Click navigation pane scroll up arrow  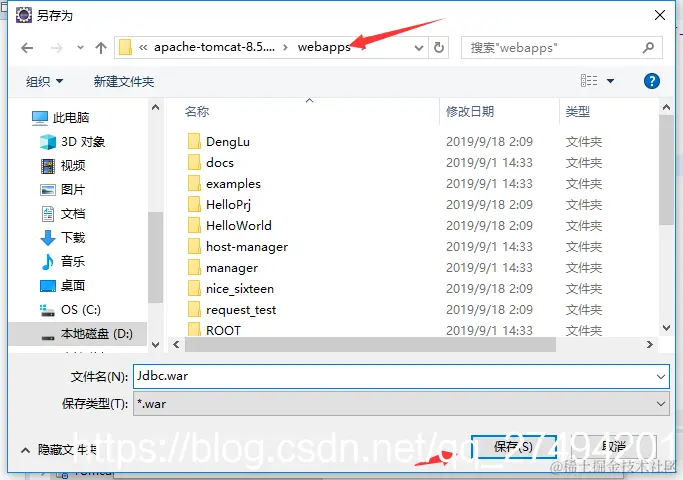coord(156,107)
